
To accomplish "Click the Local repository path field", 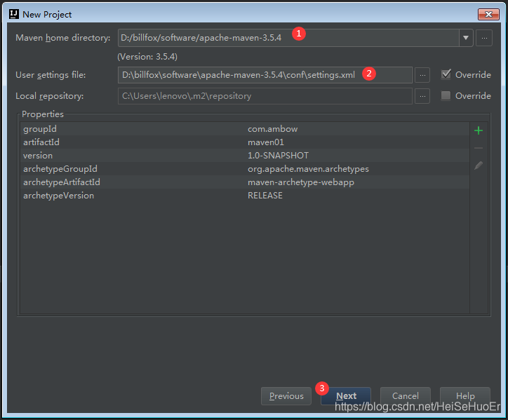I will (x=265, y=96).
